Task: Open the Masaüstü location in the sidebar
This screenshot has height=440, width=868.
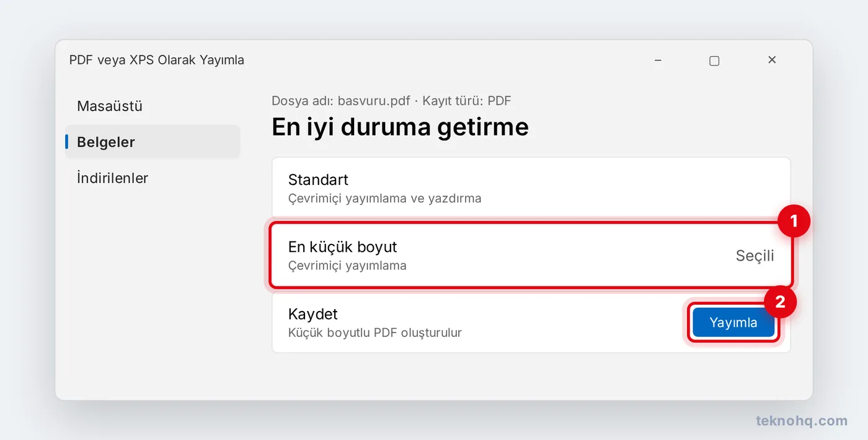Action: click(x=152, y=106)
